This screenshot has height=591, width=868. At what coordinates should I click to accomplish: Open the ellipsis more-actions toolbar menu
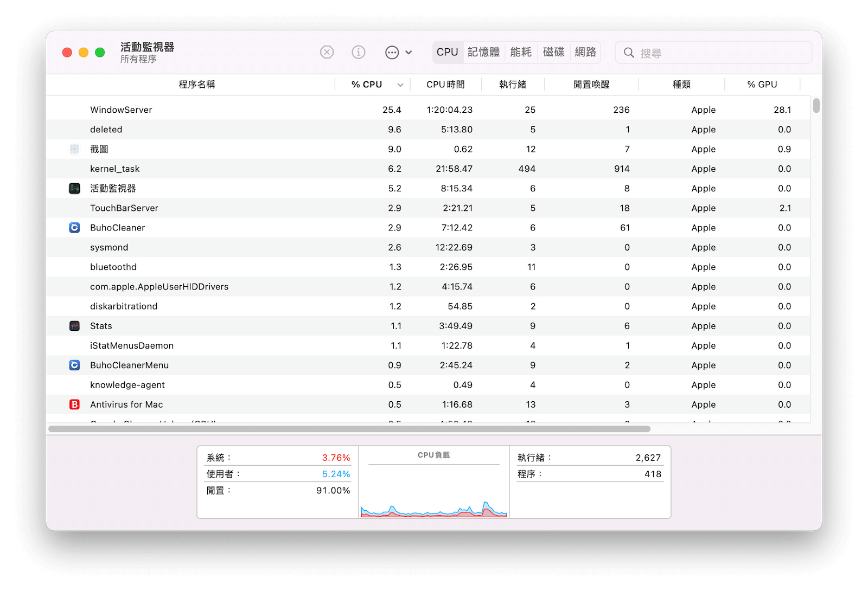point(399,53)
